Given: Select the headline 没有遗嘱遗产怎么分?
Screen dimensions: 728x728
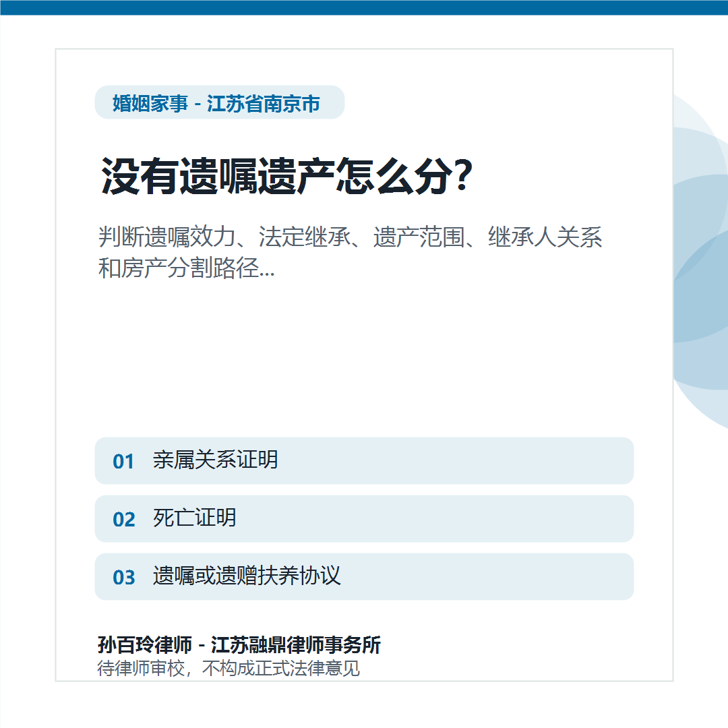Looking at the screenshot, I should [286, 176].
